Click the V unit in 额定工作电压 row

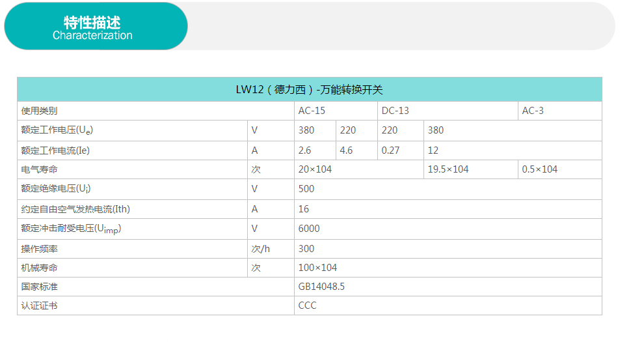254,130
